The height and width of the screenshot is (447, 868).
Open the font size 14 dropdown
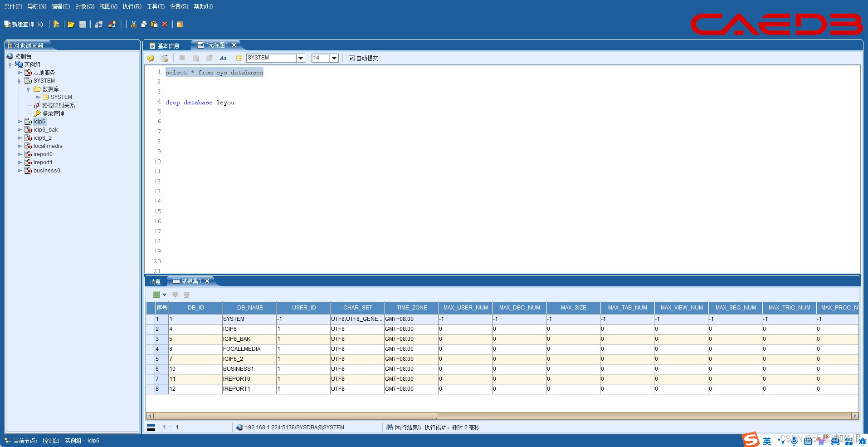tap(334, 58)
